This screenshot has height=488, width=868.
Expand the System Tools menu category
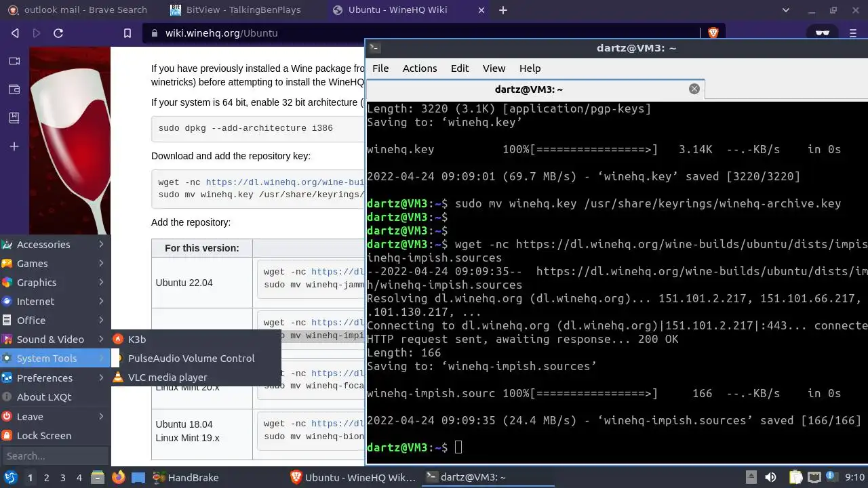[x=55, y=359]
